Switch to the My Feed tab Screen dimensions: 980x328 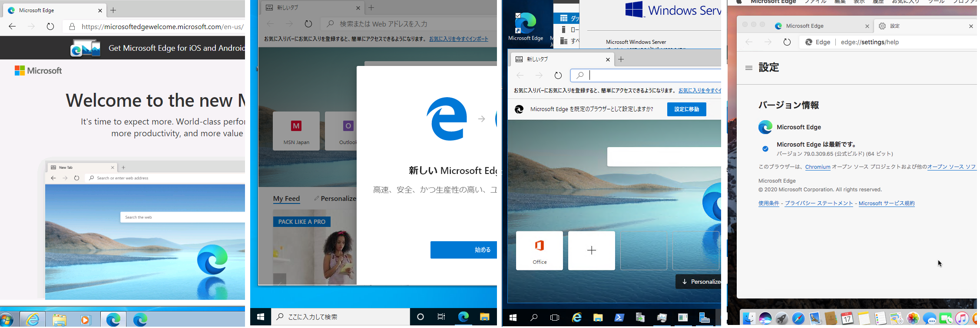click(x=287, y=199)
